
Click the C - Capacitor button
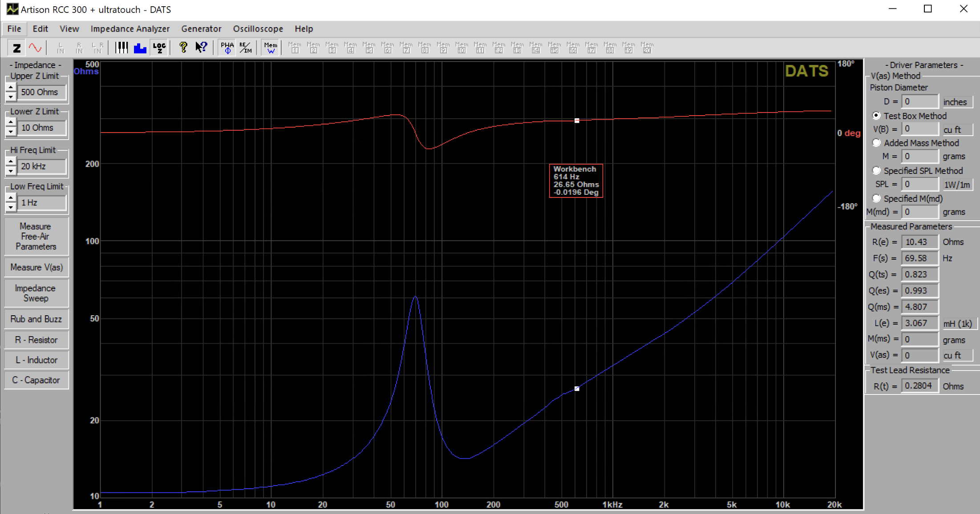tap(36, 380)
